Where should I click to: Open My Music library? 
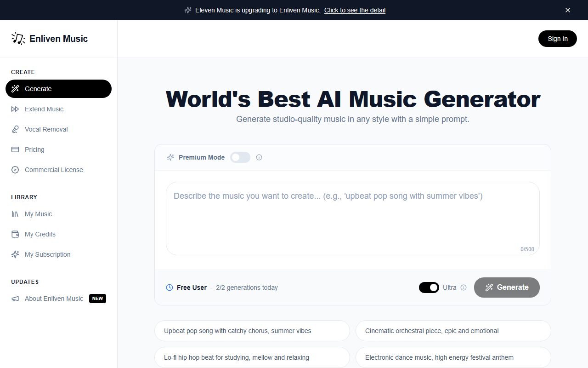(x=58, y=214)
